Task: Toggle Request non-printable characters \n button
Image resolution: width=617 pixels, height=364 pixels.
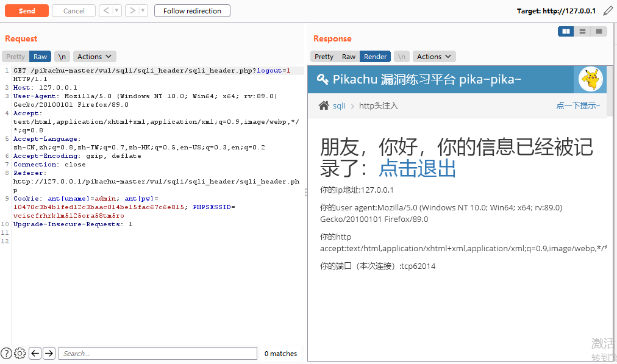Action: click(62, 57)
